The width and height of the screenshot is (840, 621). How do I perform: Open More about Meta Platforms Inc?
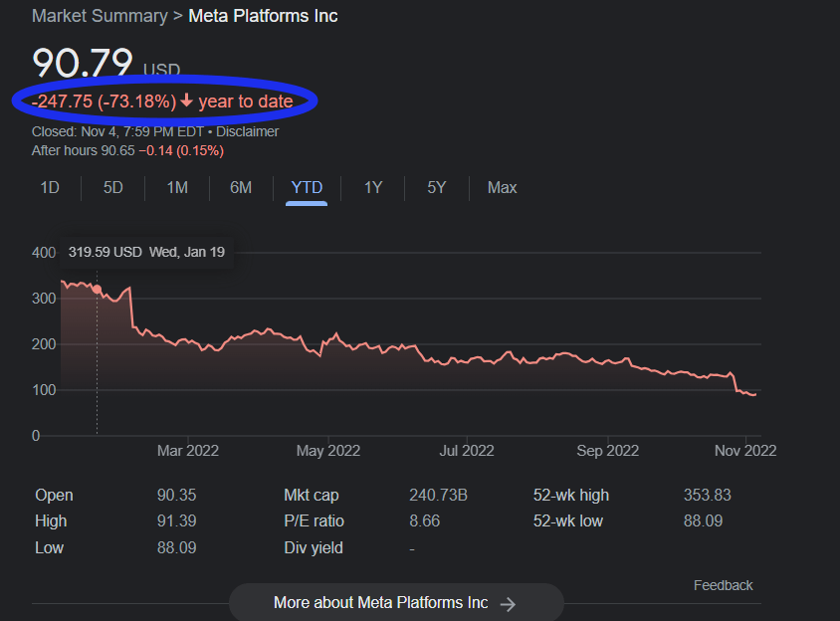pos(396,603)
